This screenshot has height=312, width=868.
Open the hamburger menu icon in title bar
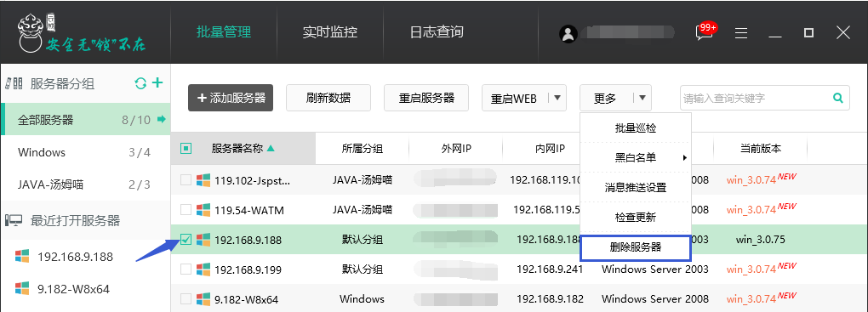click(x=741, y=33)
